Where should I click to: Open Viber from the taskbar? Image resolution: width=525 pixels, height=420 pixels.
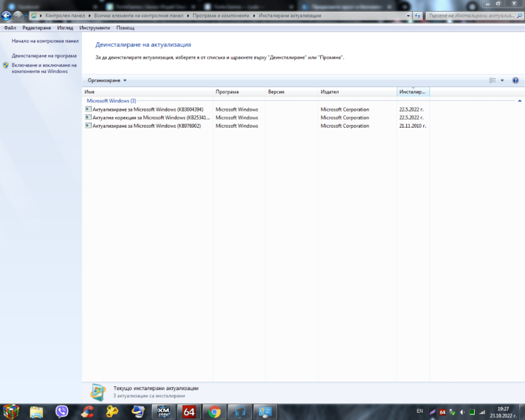[62, 412]
